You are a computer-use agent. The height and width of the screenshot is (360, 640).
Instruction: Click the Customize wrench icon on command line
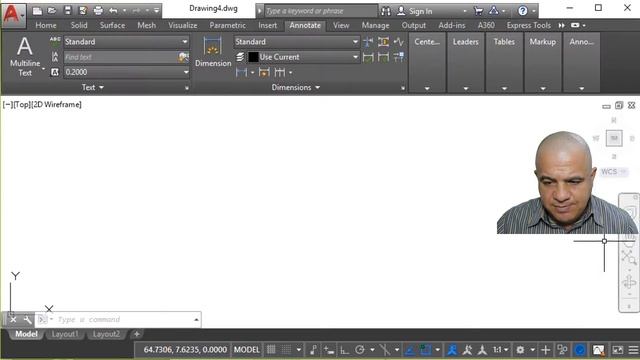(27, 320)
